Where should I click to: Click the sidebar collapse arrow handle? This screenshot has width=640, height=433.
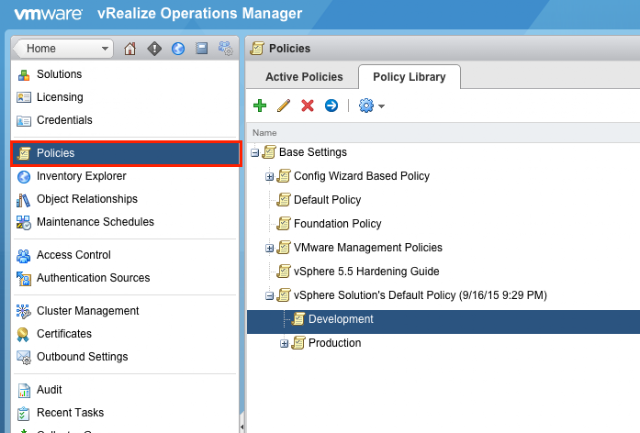242,427
